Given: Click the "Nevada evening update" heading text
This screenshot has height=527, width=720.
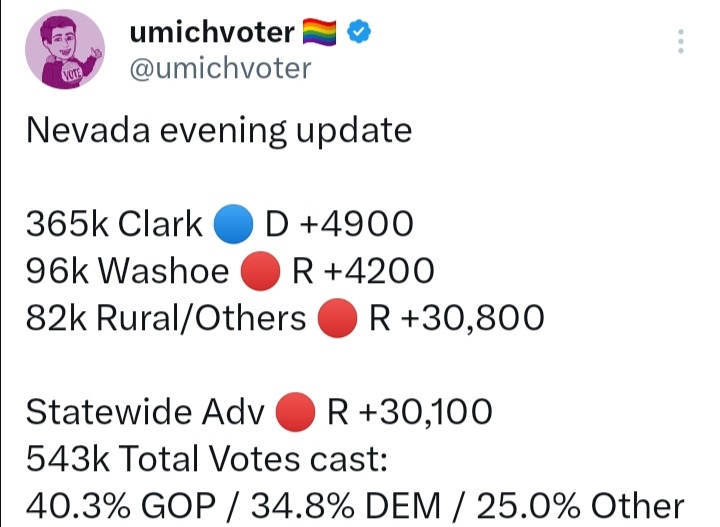Looking at the screenshot, I should [x=218, y=131].
